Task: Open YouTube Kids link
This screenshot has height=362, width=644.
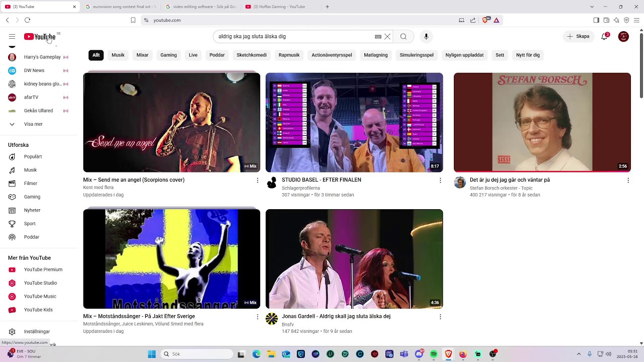Action: (38, 310)
